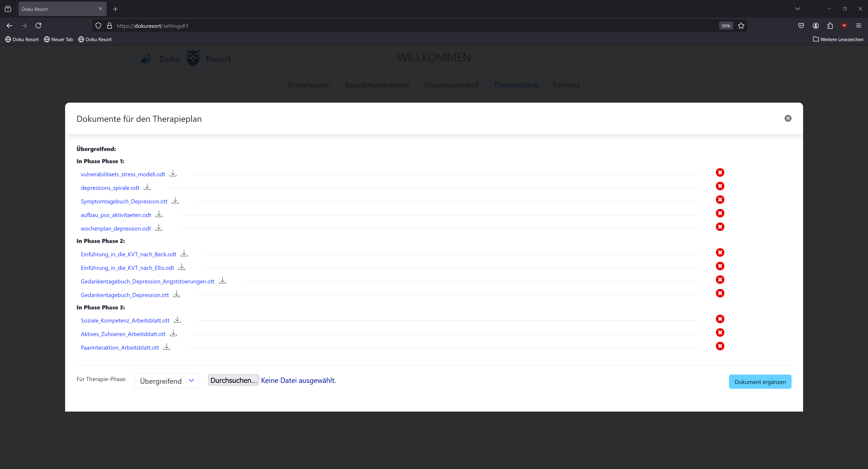The image size is (868, 469).
Task: Click the address bar URL field
Action: pyautogui.click(x=404, y=26)
